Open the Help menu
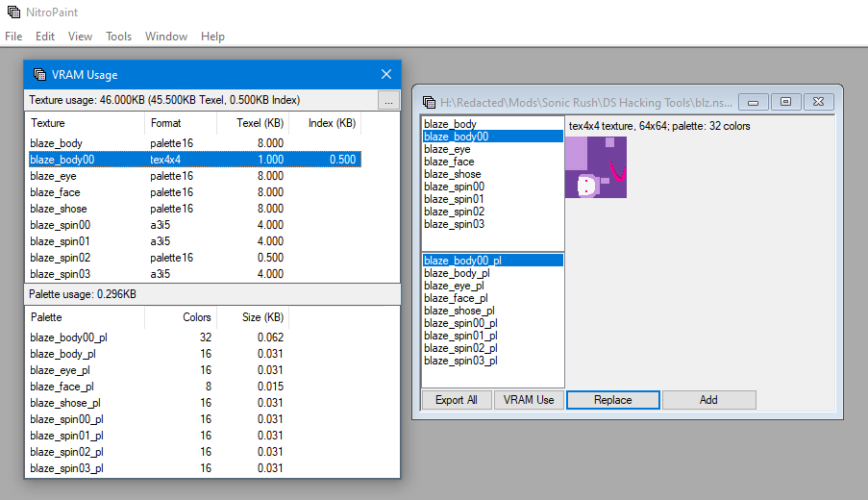The width and height of the screenshot is (868, 500). pyautogui.click(x=212, y=37)
